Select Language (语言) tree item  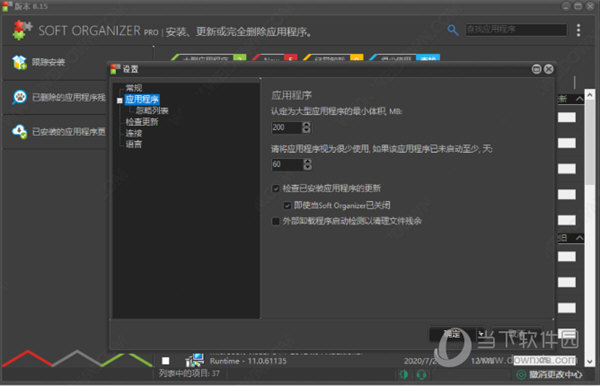click(134, 144)
